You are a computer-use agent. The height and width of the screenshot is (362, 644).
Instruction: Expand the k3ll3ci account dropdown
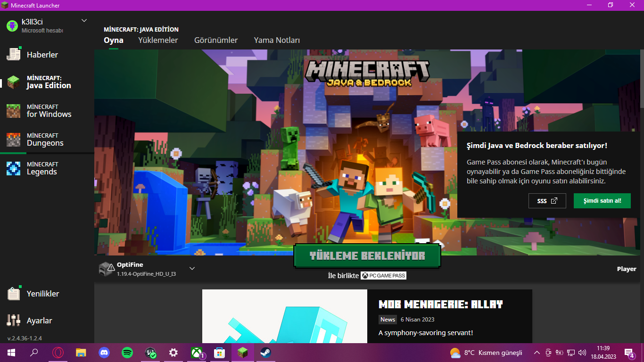(x=84, y=21)
